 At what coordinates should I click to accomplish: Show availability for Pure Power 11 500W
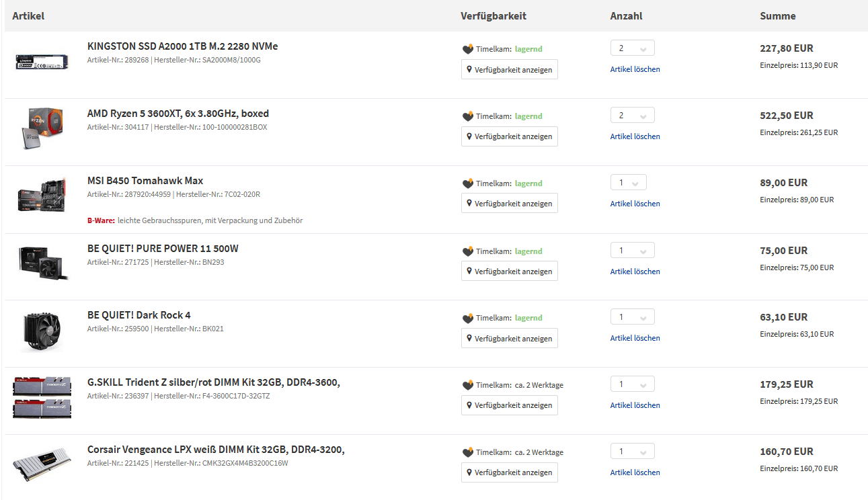(x=510, y=272)
